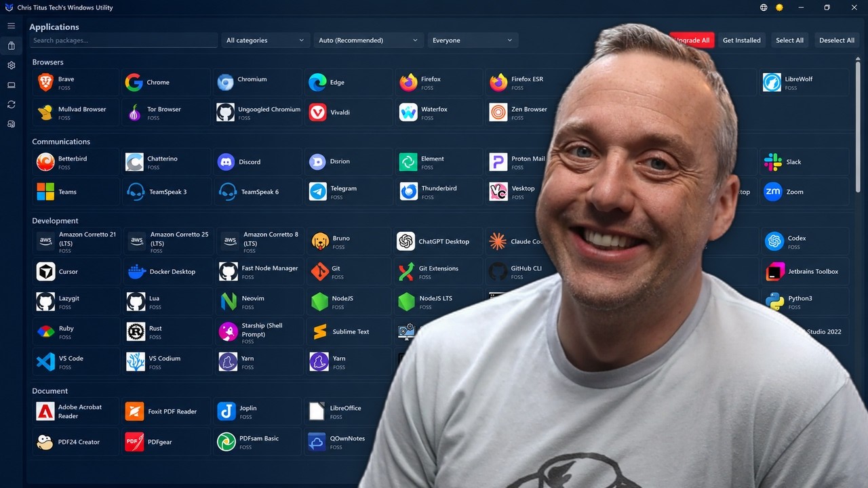The height and width of the screenshot is (488, 868).
Task: Click the Docker Desktop whale icon
Action: click(x=136, y=272)
